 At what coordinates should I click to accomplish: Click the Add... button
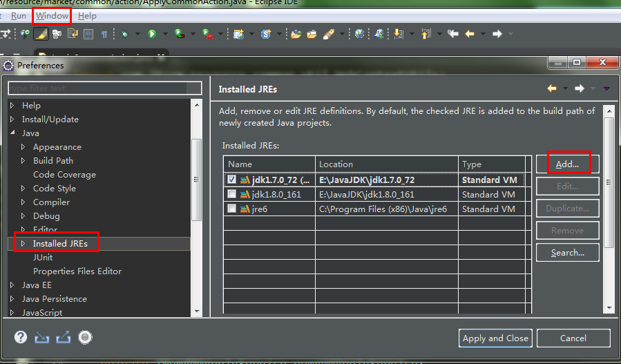[567, 164]
